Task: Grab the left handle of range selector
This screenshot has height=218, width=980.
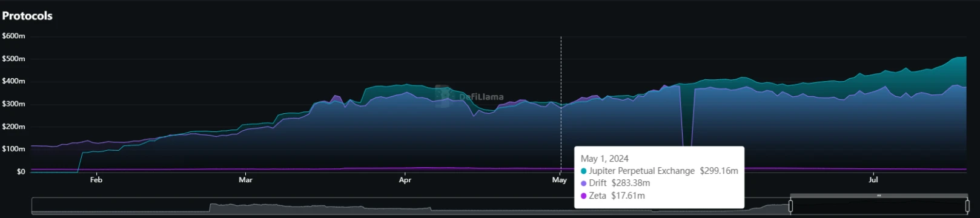Action: 790,206
